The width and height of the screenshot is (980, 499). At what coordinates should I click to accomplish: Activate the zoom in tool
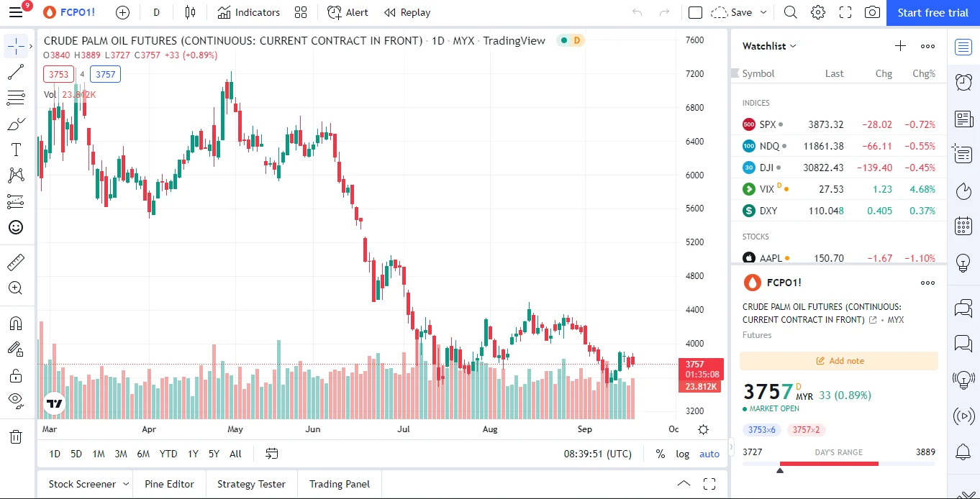[16, 288]
